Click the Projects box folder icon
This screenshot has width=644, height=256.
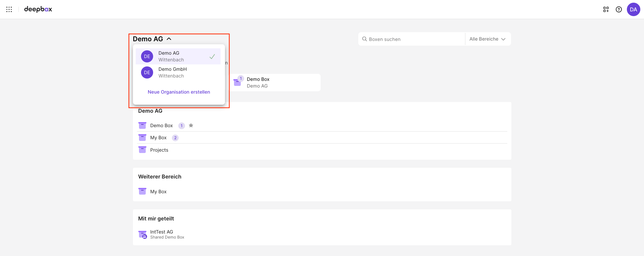click(142, 150)
